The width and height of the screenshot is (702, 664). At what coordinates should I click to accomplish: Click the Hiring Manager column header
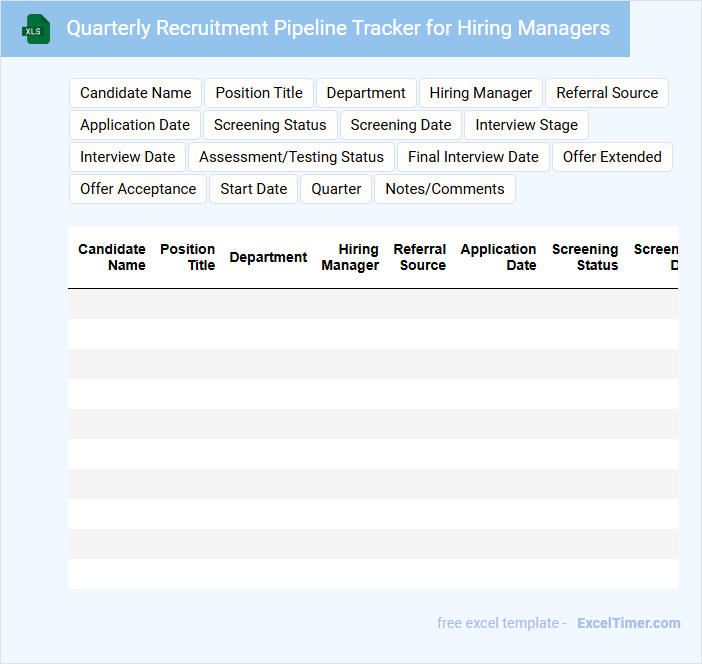pyautogui.click(x=350, y=257)
